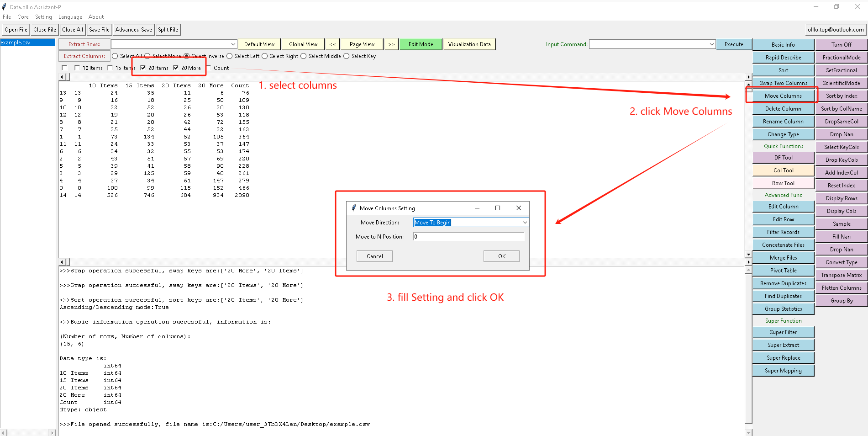Click the Col Tool button

783,170
